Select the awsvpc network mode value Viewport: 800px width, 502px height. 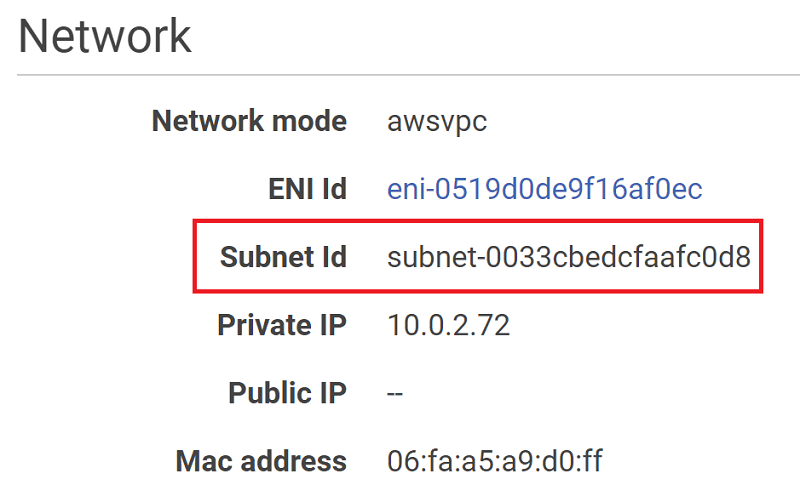coord(438,122)
